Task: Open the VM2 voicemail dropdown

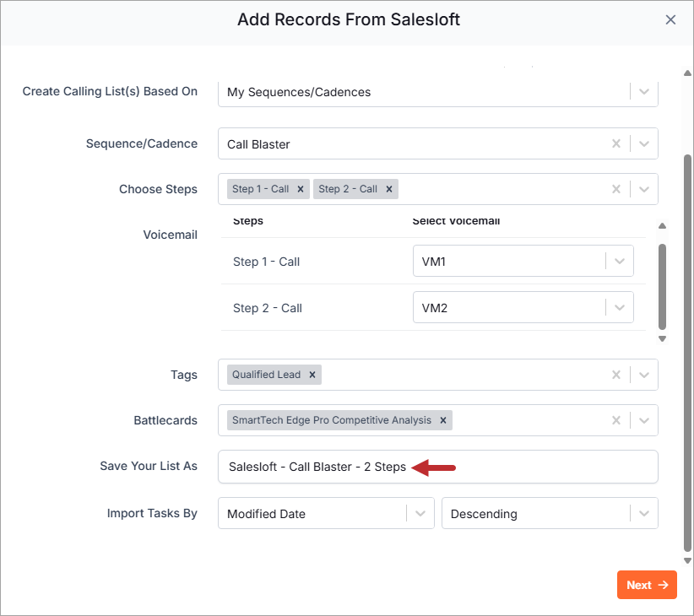Action: [x=523, y=307]
